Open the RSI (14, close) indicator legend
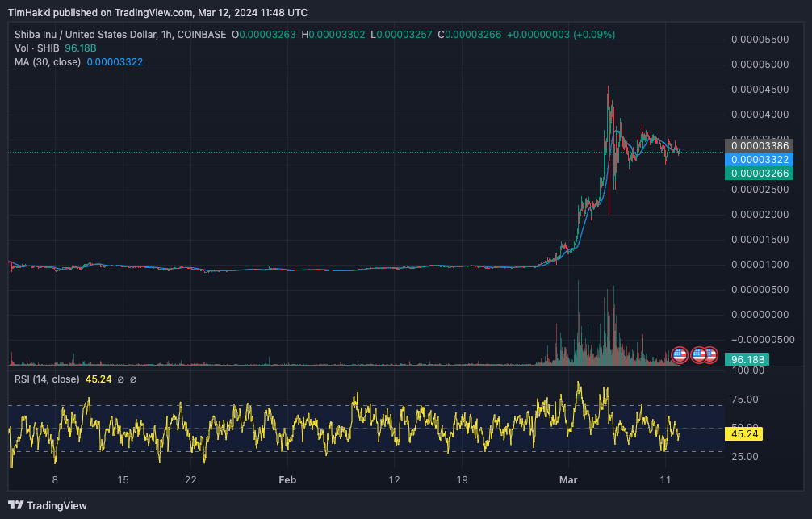Screen dimensions: 812x519 point(47,379)
